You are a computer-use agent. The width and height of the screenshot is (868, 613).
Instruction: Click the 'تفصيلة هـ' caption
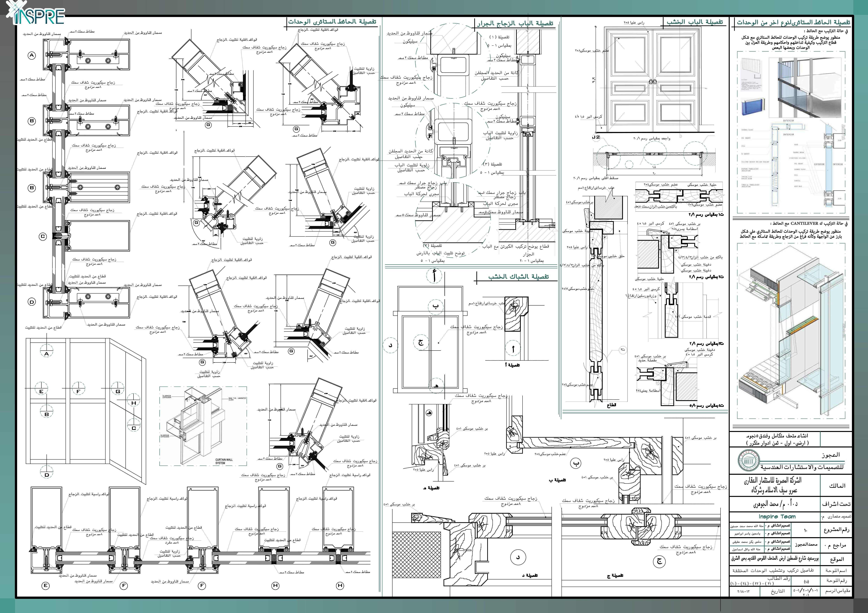tap(431, 488)
